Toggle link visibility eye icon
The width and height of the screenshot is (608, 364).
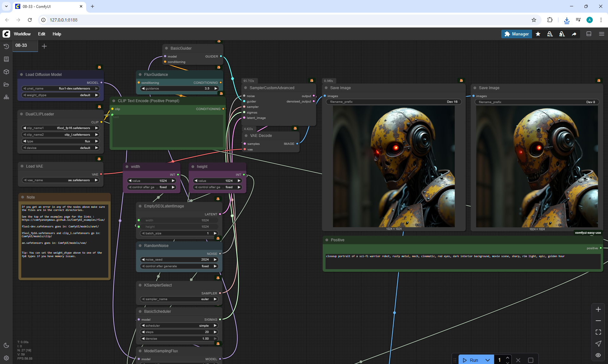[598, 355]
